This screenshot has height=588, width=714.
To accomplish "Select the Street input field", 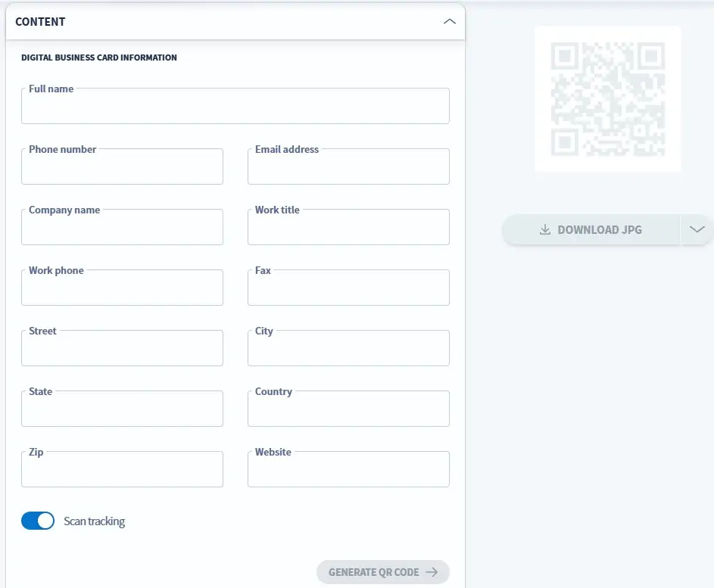I will (x=122, y=348).
